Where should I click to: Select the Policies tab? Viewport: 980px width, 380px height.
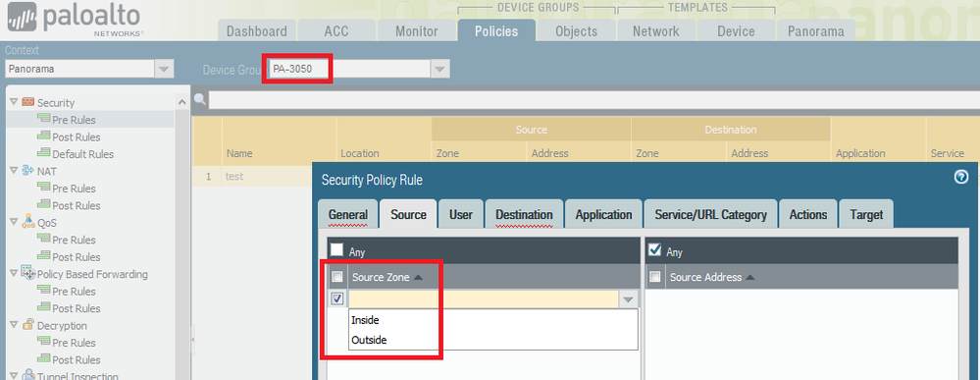tap(496, 30)
